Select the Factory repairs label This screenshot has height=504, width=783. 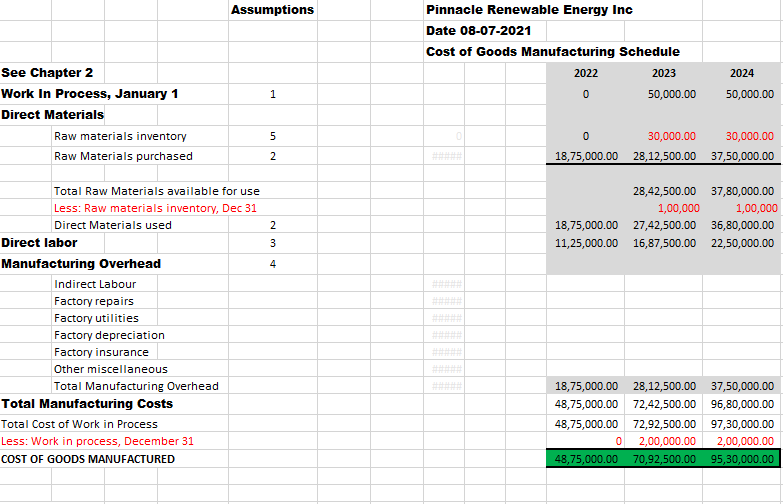(x=94, y=301)
